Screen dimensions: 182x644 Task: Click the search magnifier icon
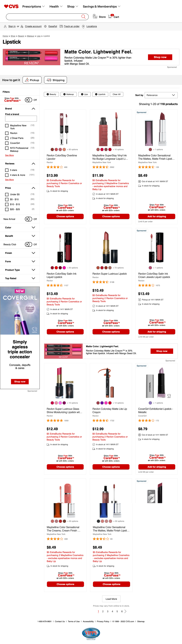coord(83,17)
